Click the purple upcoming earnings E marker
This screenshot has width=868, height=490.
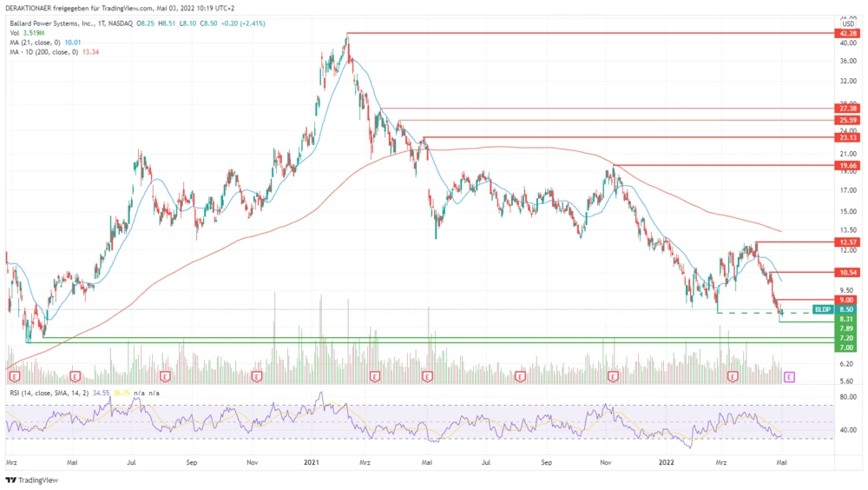(x=789, y=377)
